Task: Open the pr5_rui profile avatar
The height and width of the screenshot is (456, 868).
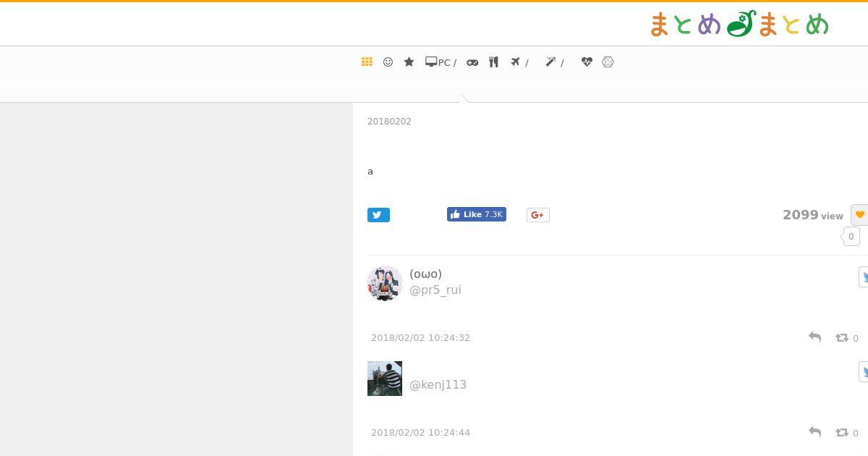Action: [385, 284]
